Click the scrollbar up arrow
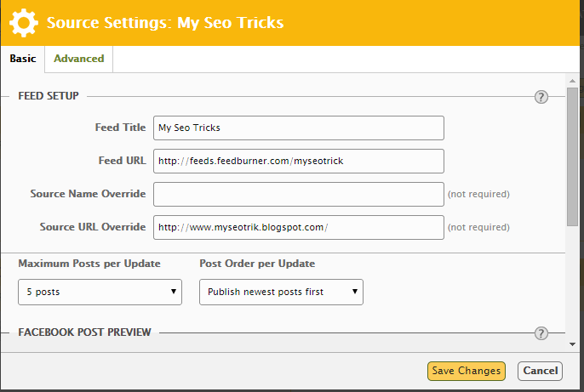Screen dimensions: 584x392 pos(573,78)
